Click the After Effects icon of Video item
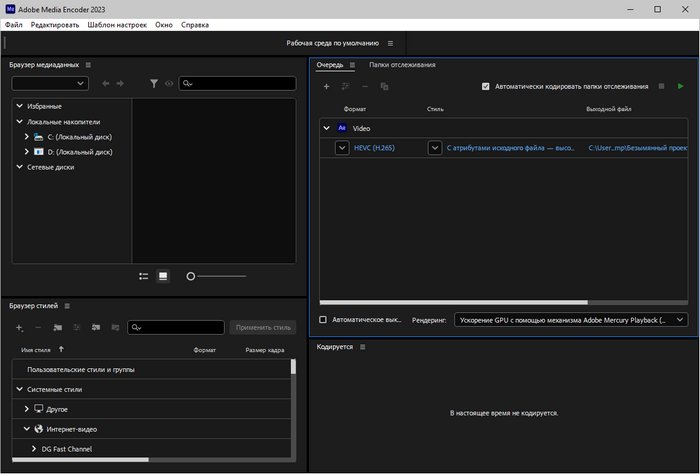The width and height of the screenshot is (700, 474). coord(342,128)
